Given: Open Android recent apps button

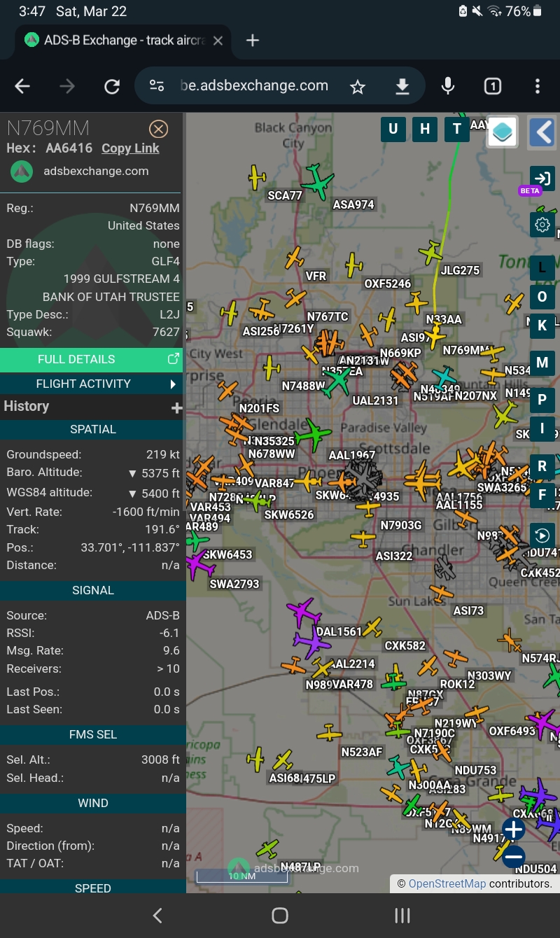Looking at the screenshot, I should [402, 916].
